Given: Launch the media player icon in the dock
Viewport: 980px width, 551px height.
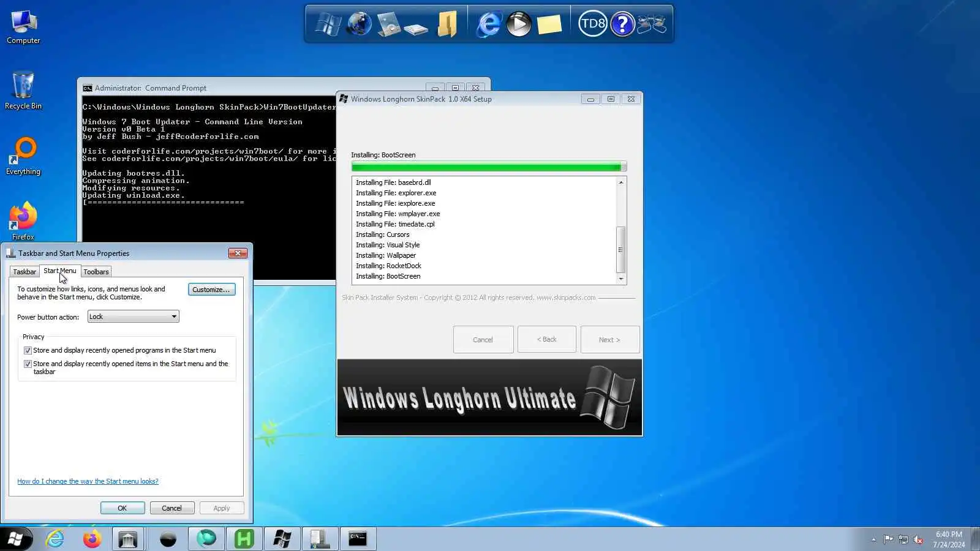Looking at the screenshot, I should (519, 24).
